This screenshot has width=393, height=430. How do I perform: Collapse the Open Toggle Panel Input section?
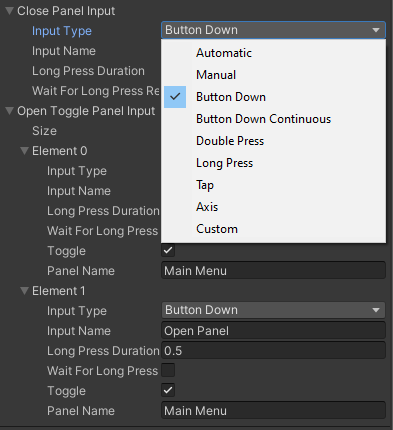coord(9,111)
